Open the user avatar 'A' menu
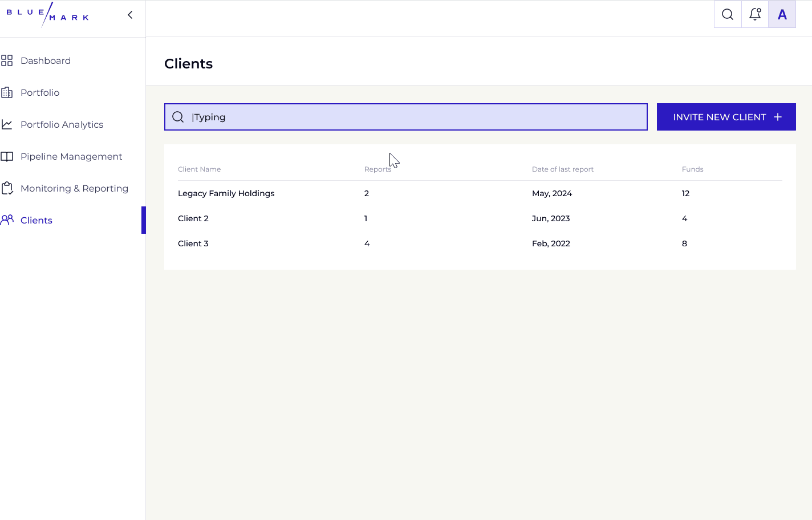 pos(782,14)
